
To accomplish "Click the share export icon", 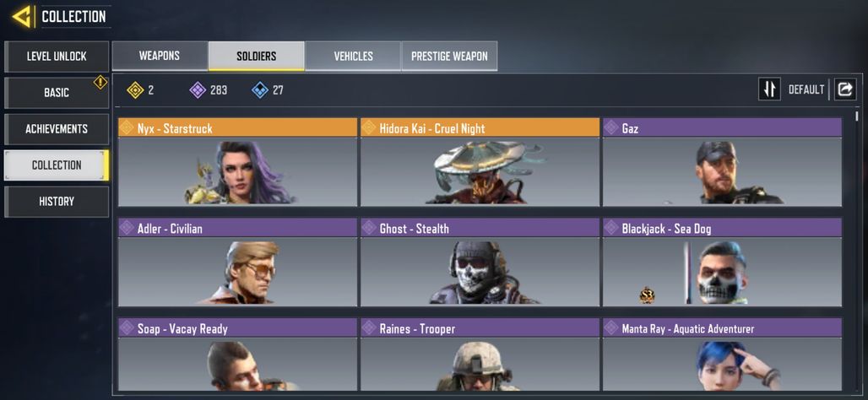I will [844, 89].
